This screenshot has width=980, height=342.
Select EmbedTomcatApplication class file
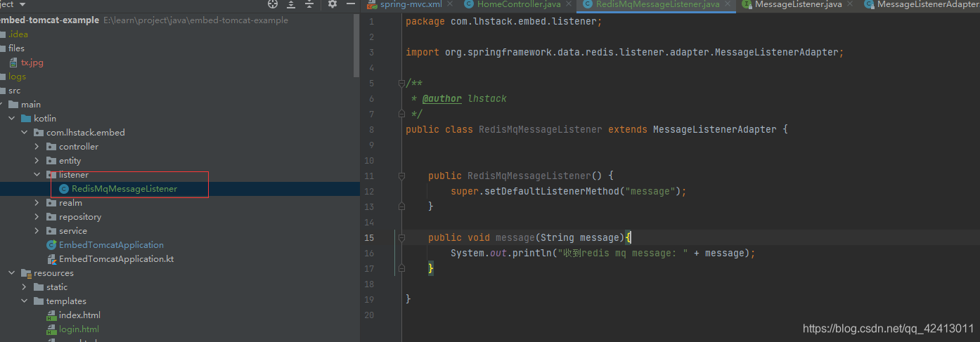click(x=111, y=245)
